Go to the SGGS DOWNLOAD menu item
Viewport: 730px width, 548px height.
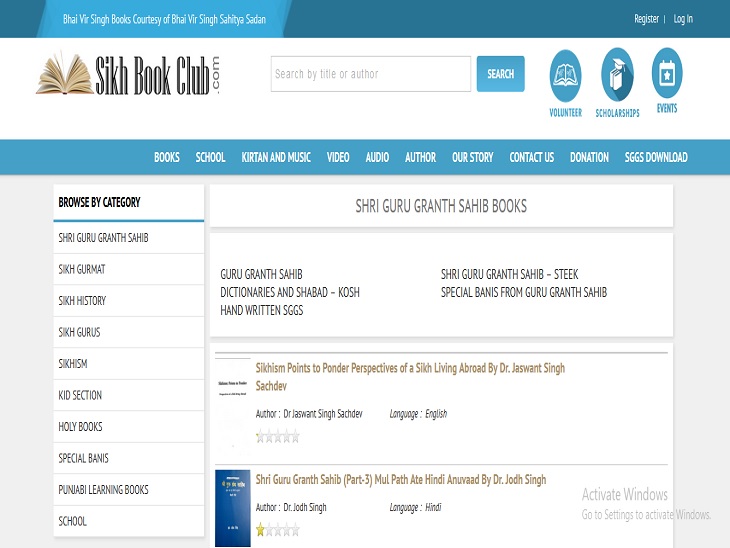656,157
